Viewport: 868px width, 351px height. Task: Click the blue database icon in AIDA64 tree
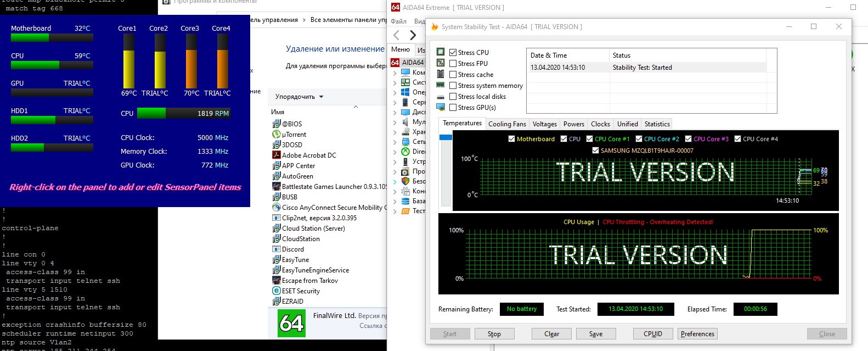[x=405, y=200]
